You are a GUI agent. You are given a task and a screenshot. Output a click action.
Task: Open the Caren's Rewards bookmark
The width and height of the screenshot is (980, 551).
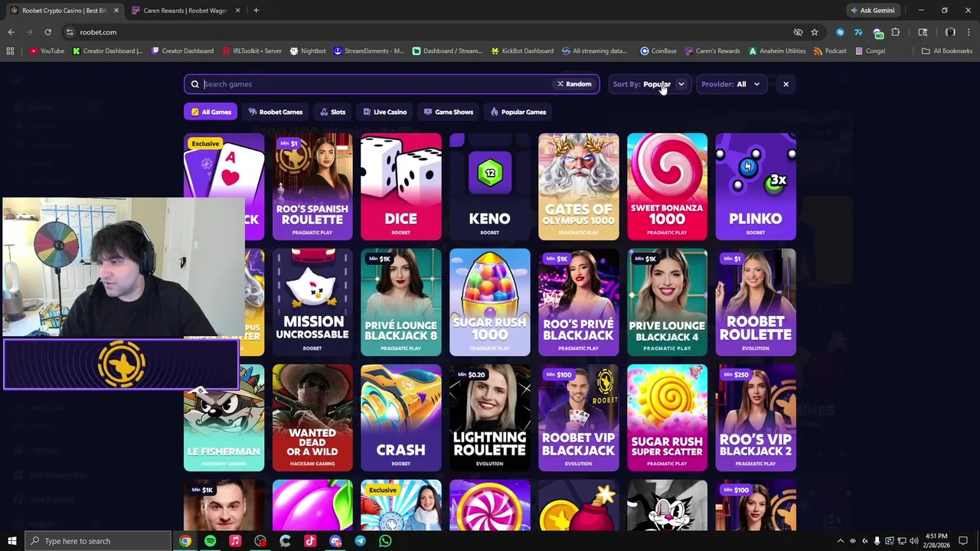(713, 51)
